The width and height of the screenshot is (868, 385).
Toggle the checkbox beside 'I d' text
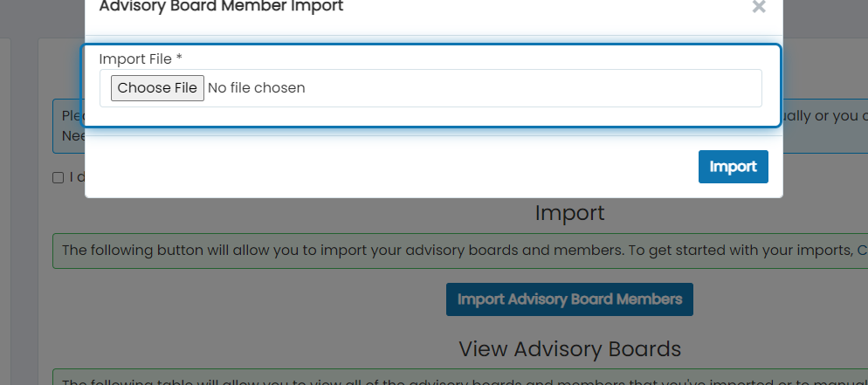(x=59, y=177)
